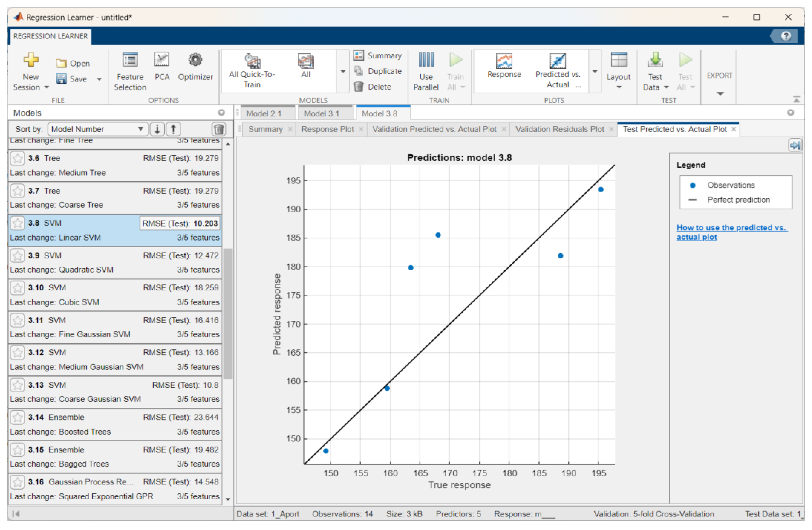Toggle favorite star for model 3.12
The width and height of the screenshot is (812, 530).
tap(17, 353)
